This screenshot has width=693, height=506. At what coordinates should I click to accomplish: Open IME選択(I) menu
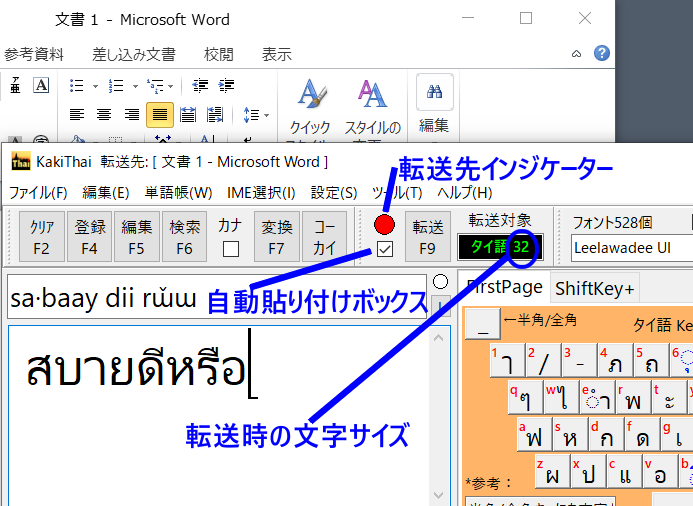[261, 193]
